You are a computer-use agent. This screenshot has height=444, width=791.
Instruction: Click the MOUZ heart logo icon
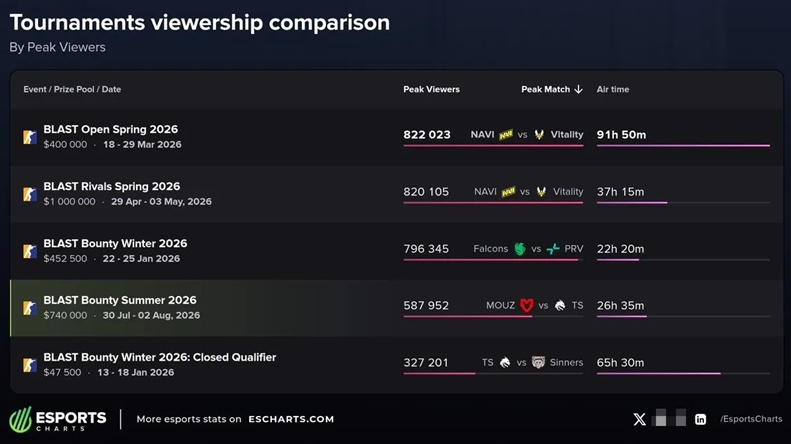[x=527, y=305]
